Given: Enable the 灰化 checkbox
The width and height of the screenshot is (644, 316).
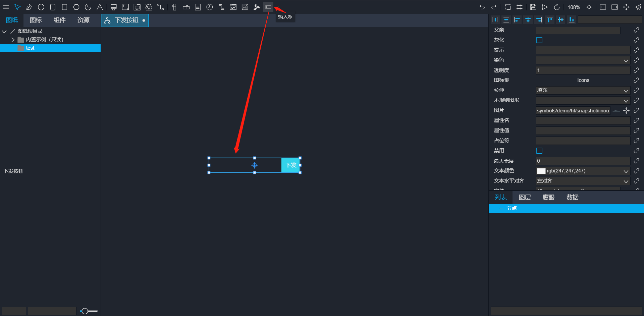Looking at the screenshot, I should point(539,40).
